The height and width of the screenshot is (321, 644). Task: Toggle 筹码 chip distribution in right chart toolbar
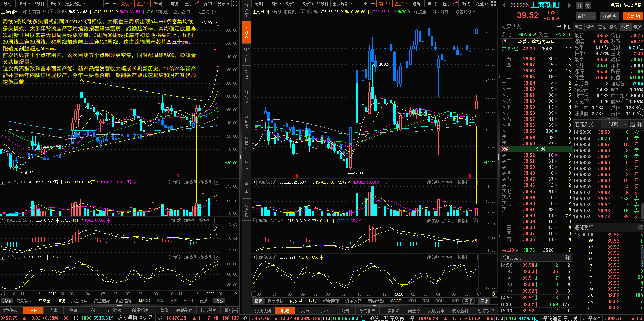(x=416, y=4)
